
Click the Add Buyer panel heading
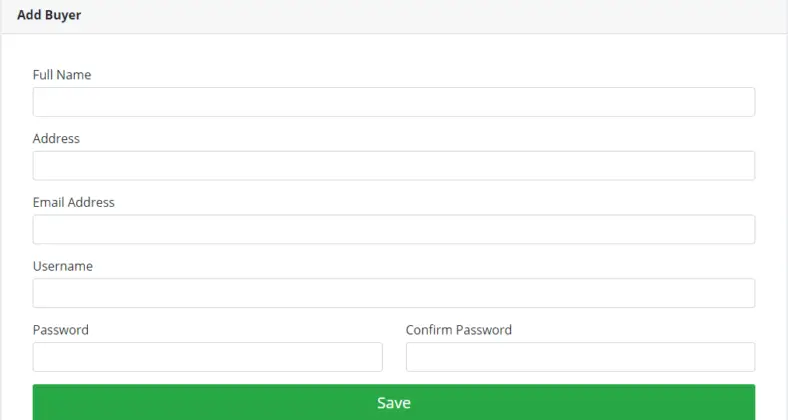pyautogui.click(x=49, y=15)
